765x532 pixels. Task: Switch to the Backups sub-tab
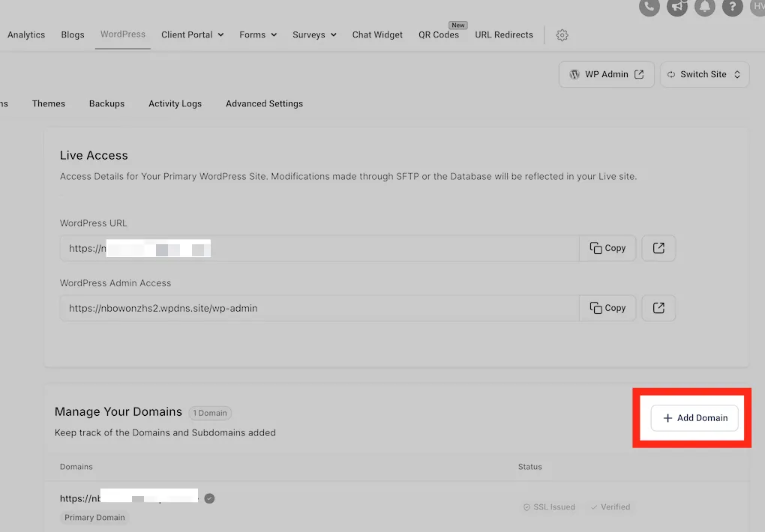[106, 103]
